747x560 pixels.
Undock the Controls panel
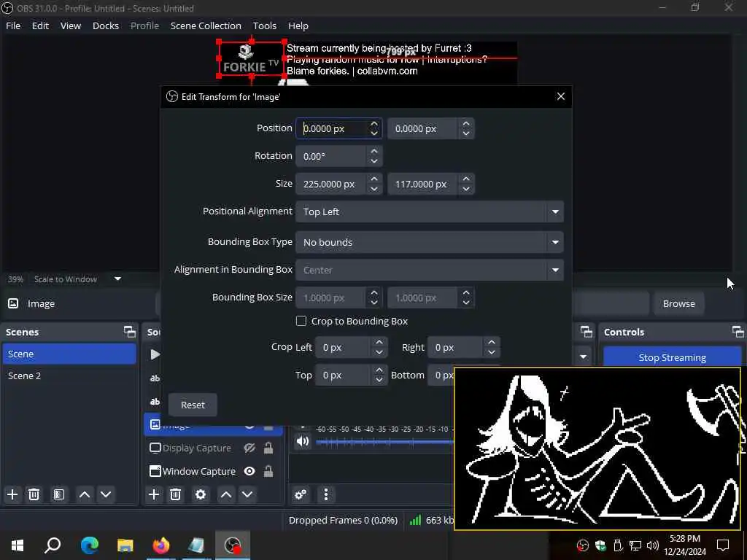pos(738,332)
